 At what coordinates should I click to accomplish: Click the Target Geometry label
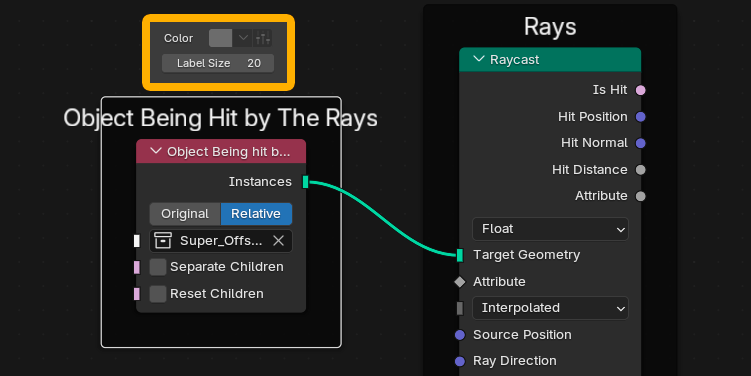pyautogui.click(x=526, y=255)
